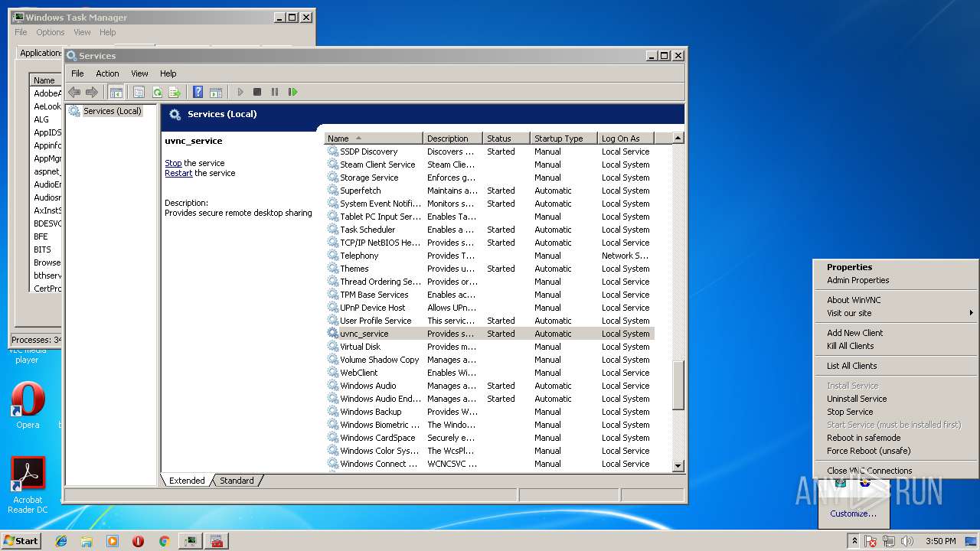Sort by the Log On As column header
This screenshot has width=980, height=551.
(x=626, y=139)
